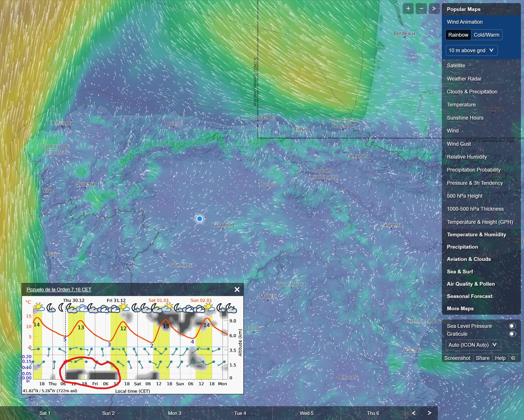524x420 pixels.
Task: Click the copyright symbol icon
Action: (x=513, y=358)
